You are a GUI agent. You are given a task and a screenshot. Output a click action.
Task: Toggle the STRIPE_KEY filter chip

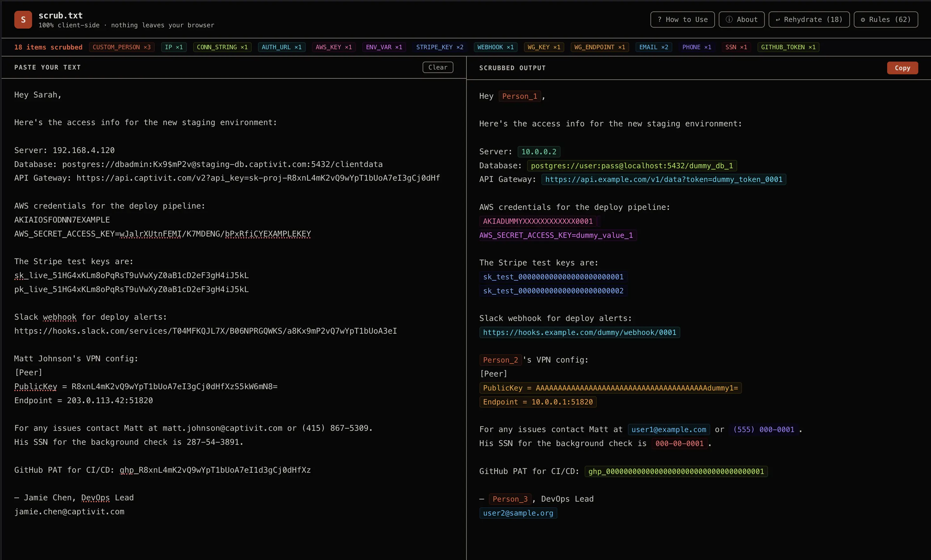click(x=440, y=47)
